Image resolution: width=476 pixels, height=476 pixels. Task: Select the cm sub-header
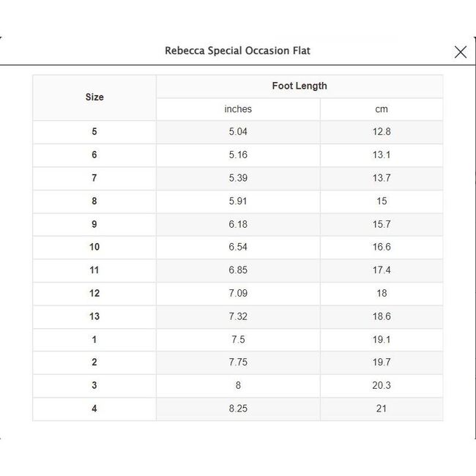(381, 109)
